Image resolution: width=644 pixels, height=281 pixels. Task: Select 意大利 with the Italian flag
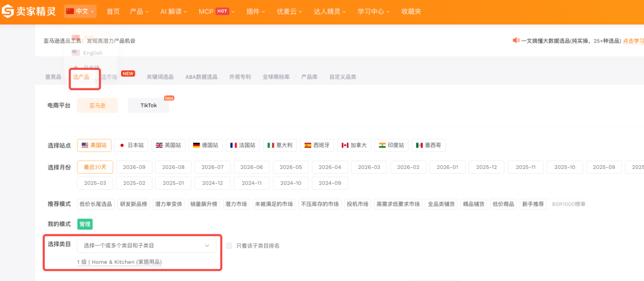click(x=280, y=145)
